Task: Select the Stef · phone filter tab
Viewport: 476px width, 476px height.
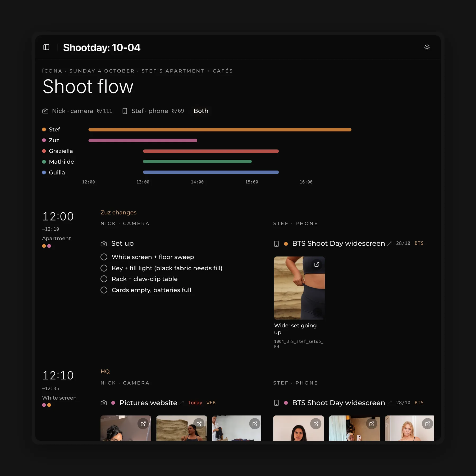Action: pyautogui.click(x=153, y=111)
